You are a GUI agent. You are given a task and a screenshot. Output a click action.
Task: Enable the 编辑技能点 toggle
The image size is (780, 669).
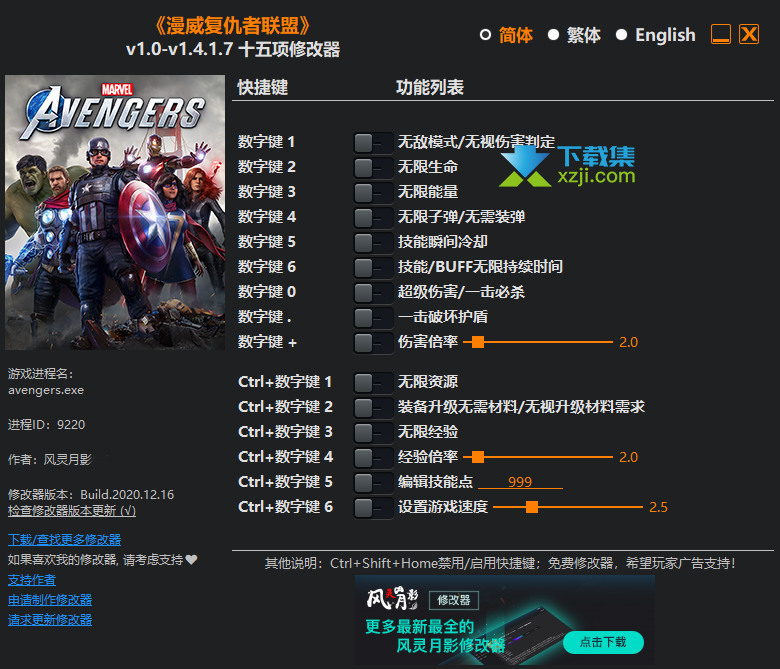[373, 482]
